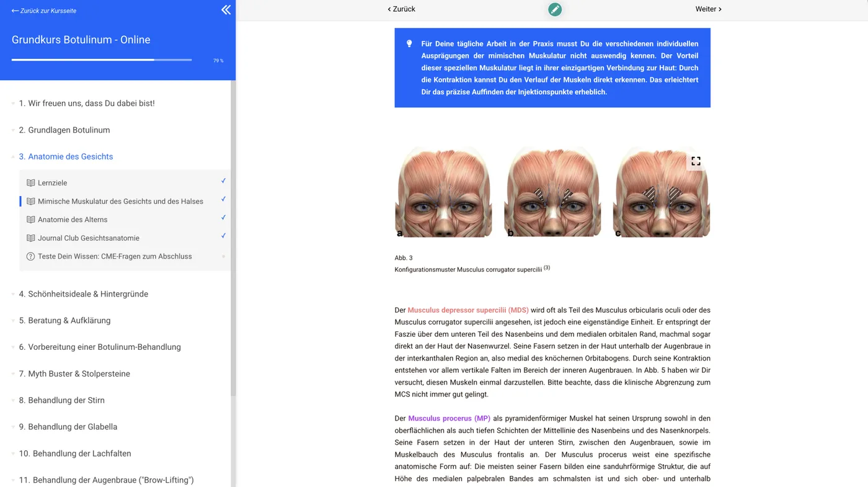Image resolution: width=868 pixels, height=487 pixels.
Task: Expand chapter 2 Grundlagen Botulinum
Action: point(64,130)
